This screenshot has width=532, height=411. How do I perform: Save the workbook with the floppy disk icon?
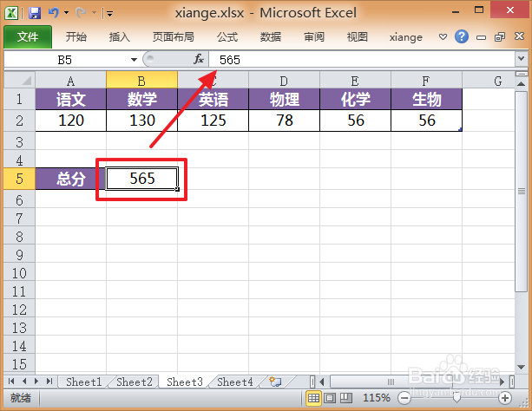tap(34, 13)
